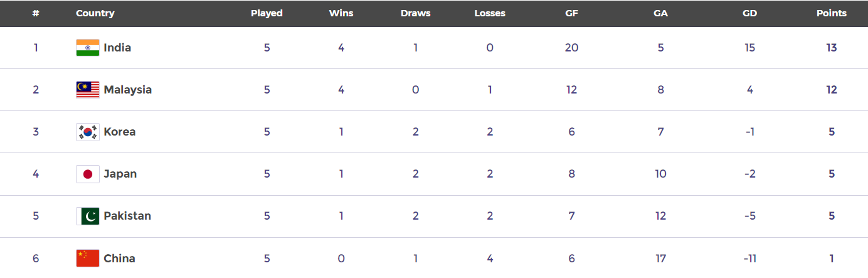Screen dimensions: 868x278
Task: Select Korea team name
Action: pyautogui.click(x=120, y=132)
